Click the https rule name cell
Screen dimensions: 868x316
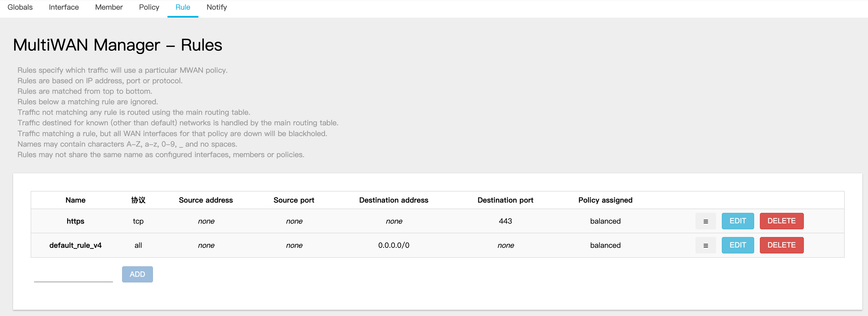coord(76,221)
